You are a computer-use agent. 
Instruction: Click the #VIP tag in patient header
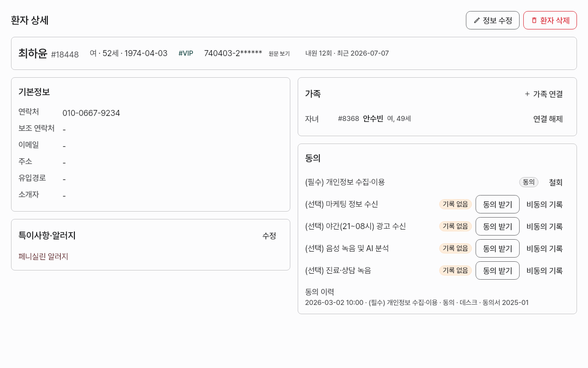pyautogui.click(x=186, y=53)
